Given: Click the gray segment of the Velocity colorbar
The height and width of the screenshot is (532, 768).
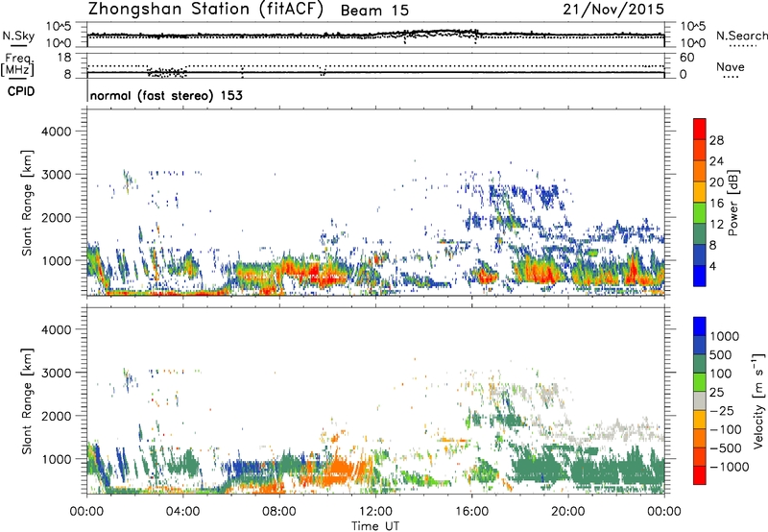Looking at the screenshot, I should tap(700, 401).
